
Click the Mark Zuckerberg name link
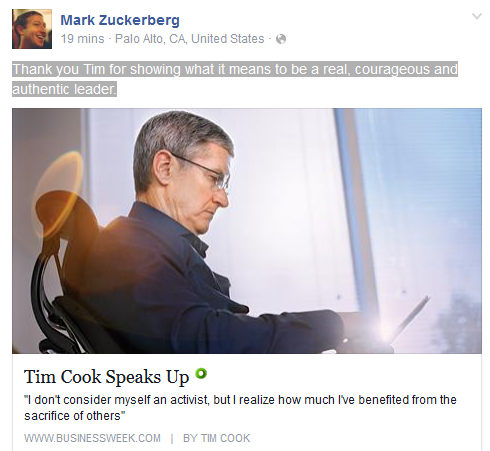tap(120, 21)
